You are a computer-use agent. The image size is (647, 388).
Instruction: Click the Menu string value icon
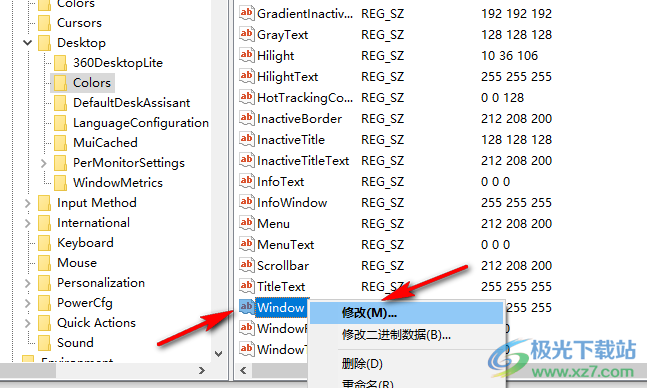(247, 223)
